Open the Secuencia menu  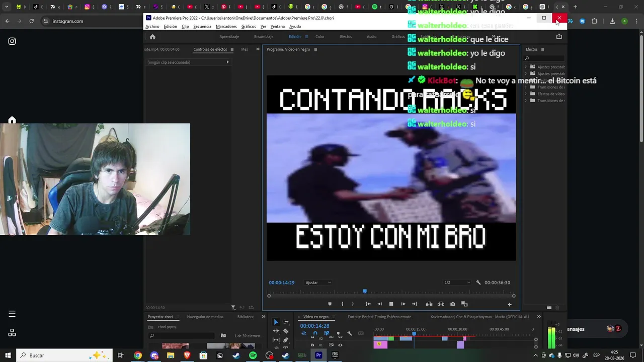click(202, 27)
